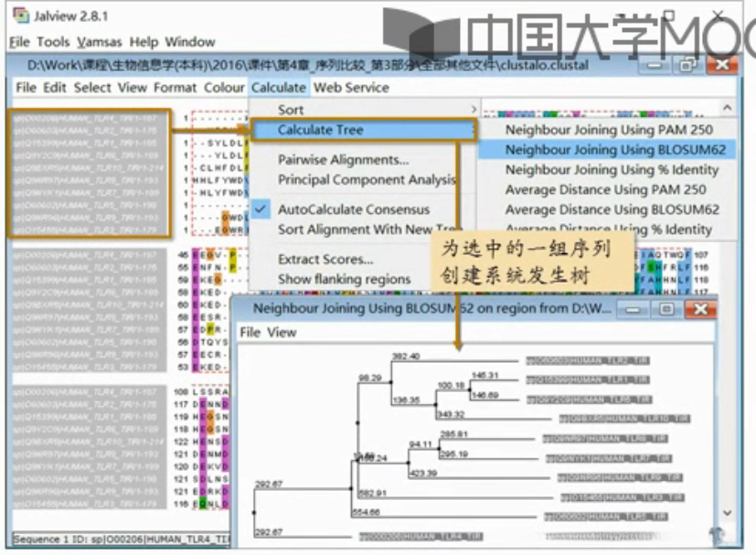Screen dimensions: 756x555
Task: Open the Web Service menu
Action: click(x=351, y=88)
